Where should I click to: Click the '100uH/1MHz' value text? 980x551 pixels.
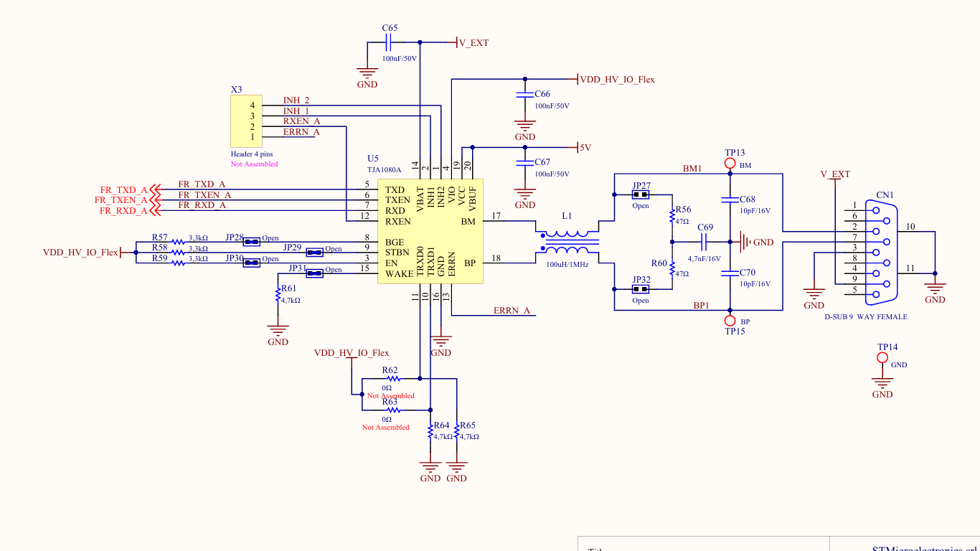567,265
